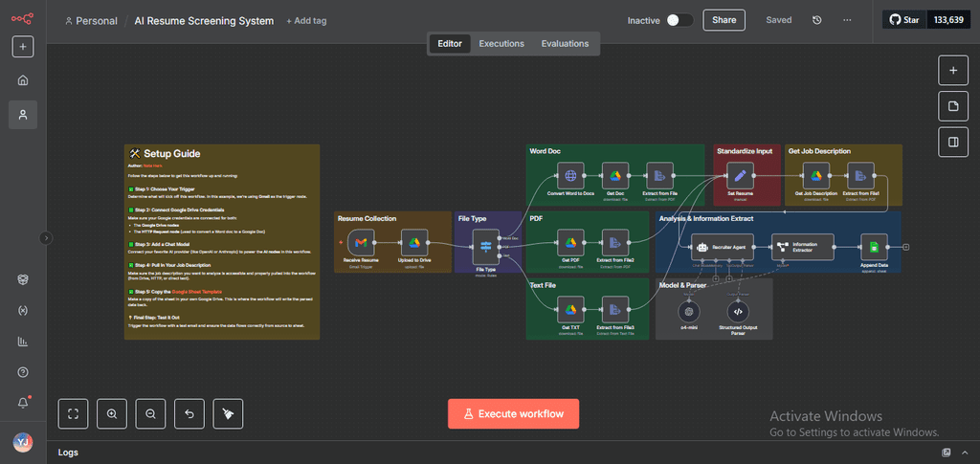Viewport: 980px width, 464px height.
Task: Open the Insights bar chart icon
Action: pos(23,342)
